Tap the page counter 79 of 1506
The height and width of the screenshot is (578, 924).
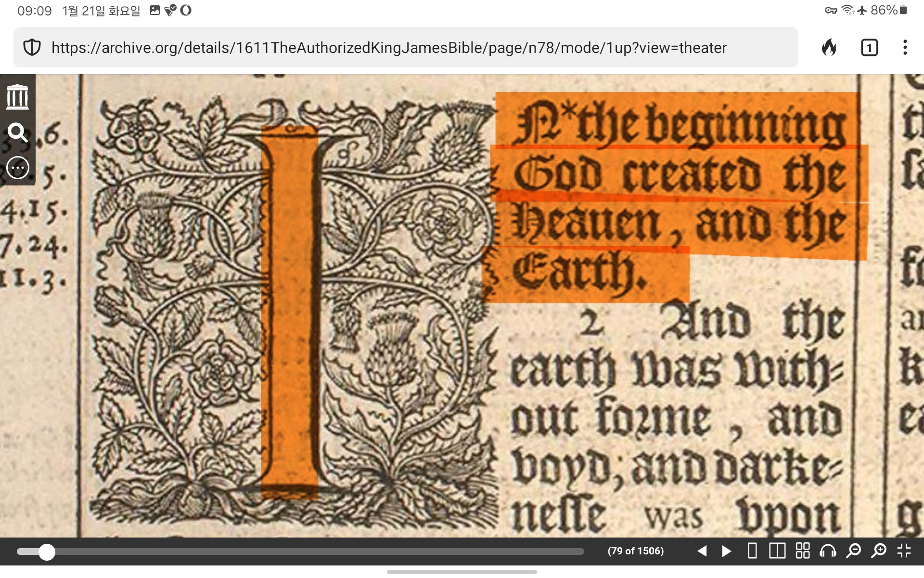636,551
